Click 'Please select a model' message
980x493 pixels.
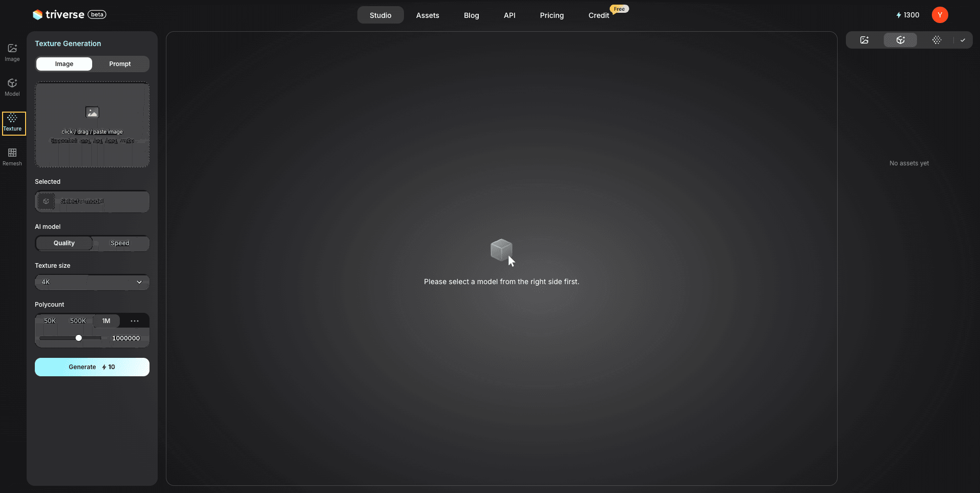click(x=501, y=282)
